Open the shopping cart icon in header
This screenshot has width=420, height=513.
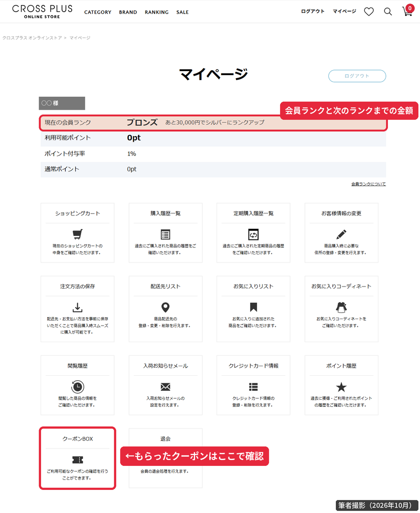point(407,12)
